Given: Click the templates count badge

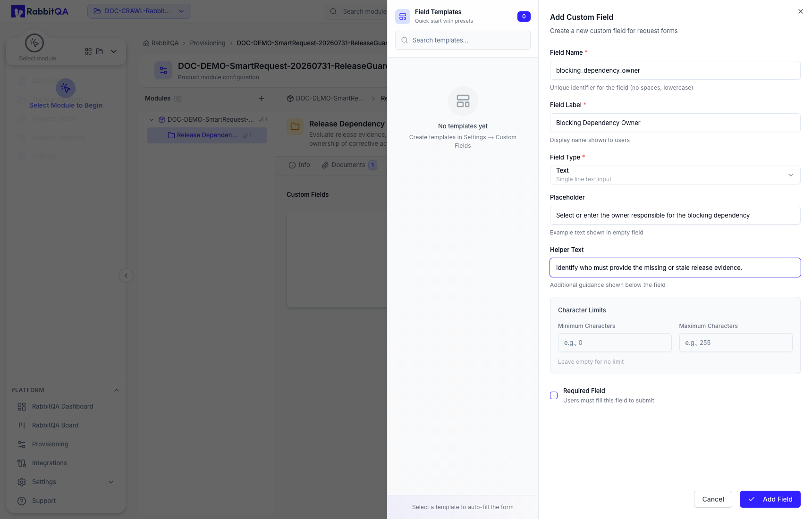Looking at the screenshot, I should pos(524,17).
